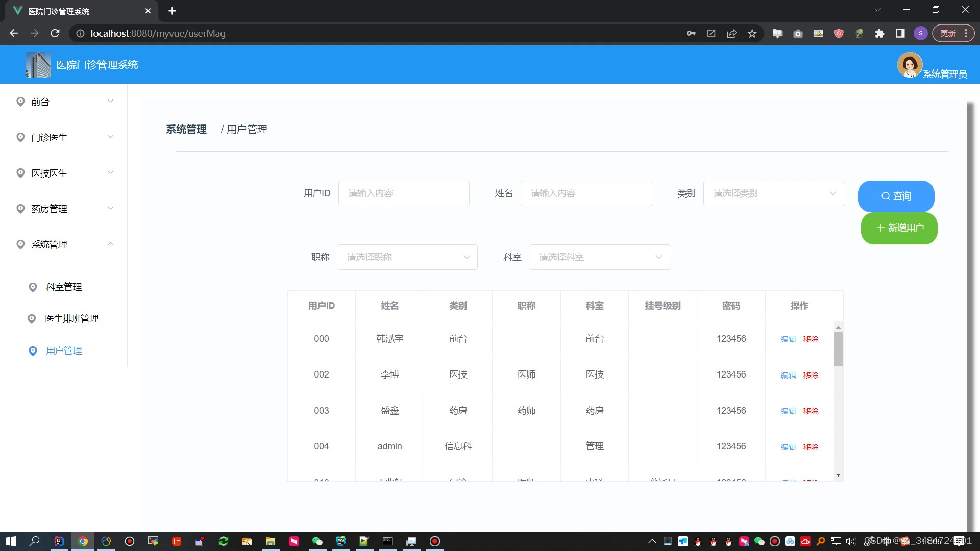Click the blue 查询 search button
The height and width of the screenshot is (551, 980).
point(896,196)
